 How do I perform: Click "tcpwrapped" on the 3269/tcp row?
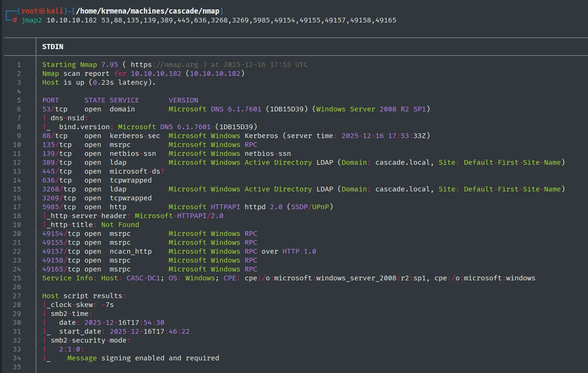coord(131,198)
